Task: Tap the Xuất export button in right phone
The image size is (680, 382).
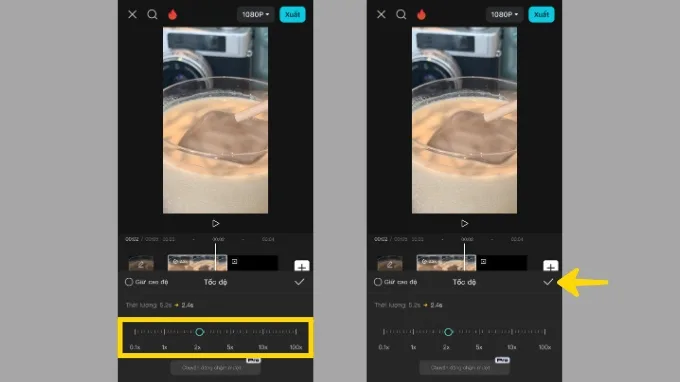Action: pyautogui.click(x=541, y=14)
